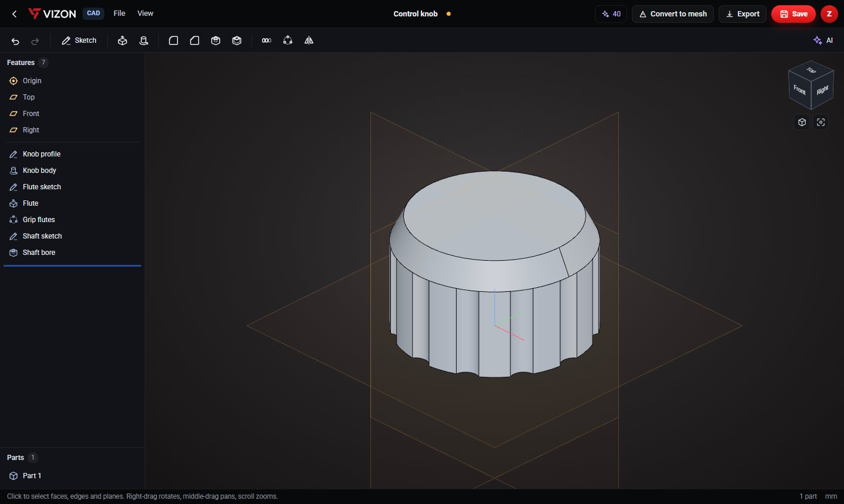This screenshot has width=844, height=504.
Task: Export the model
Action: point(743,14)
